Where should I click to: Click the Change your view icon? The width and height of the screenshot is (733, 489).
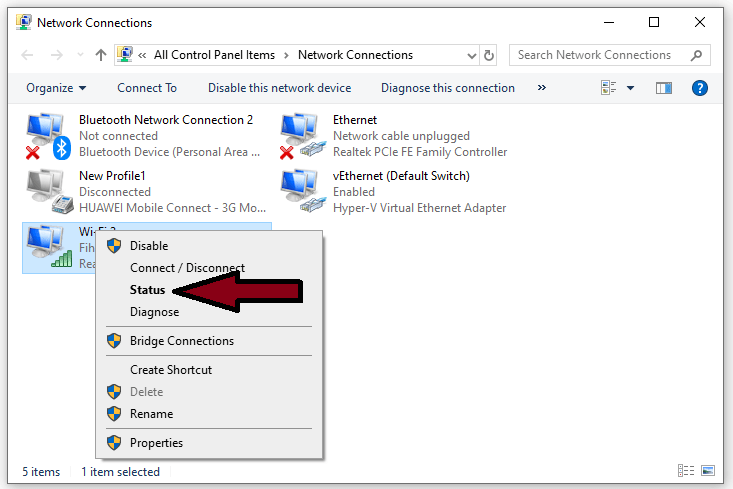(x=608, y=88)
